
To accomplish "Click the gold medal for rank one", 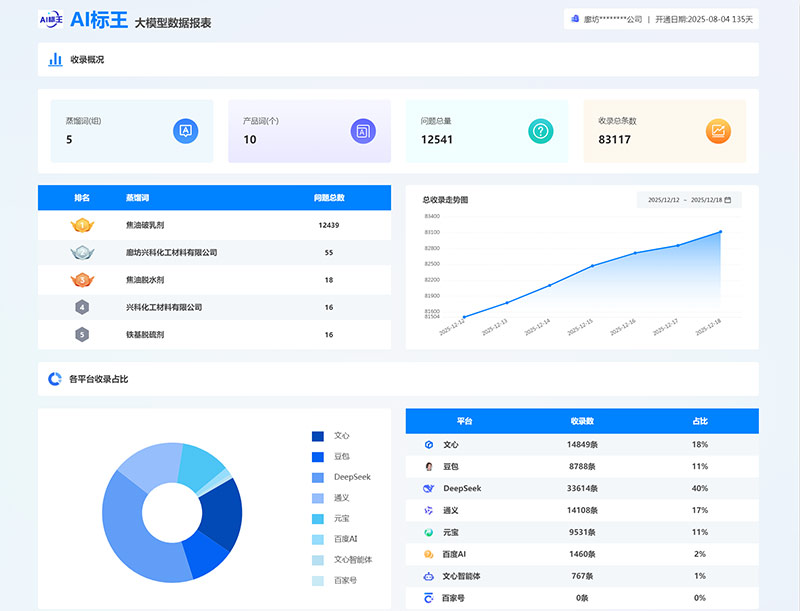I will pyautogui.click(x=82, y=225).
